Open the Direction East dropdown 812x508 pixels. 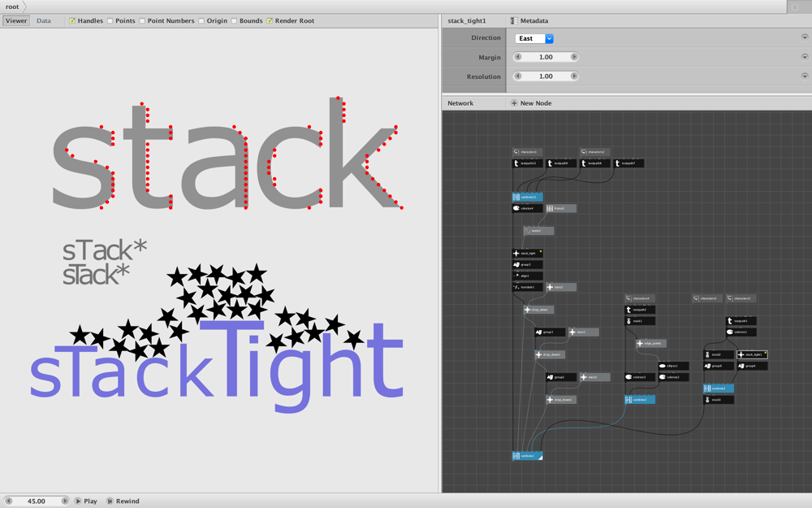point(534,38)
